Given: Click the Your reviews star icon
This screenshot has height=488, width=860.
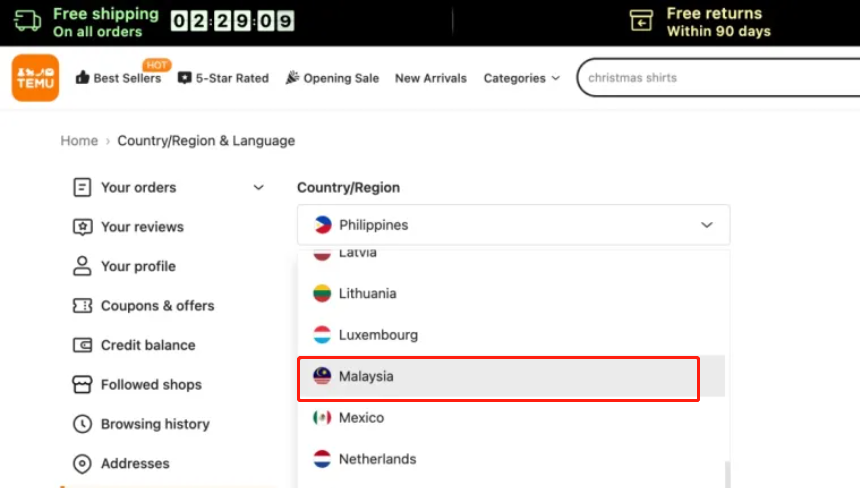Looking at the screenshot, I should [x=82, y=227].
